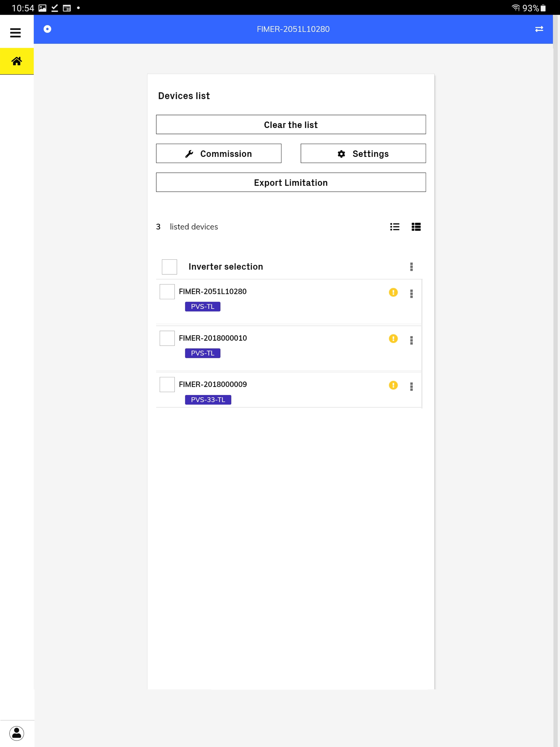This screenshot has width=560, height=747.
Task: Go to the Home sidebar icon
Action: (17, 61)
